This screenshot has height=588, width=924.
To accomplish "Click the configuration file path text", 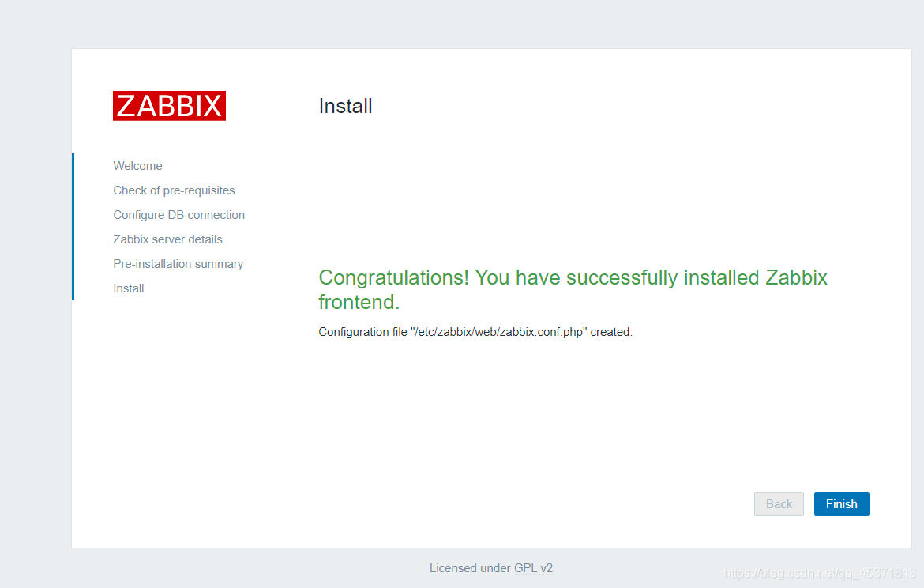I will [x=498, y=332].
